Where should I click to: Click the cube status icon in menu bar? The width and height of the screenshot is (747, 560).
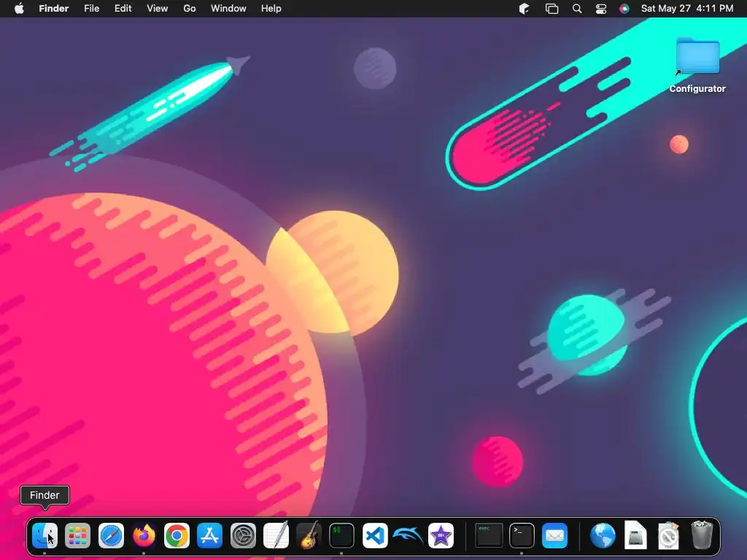524,9
